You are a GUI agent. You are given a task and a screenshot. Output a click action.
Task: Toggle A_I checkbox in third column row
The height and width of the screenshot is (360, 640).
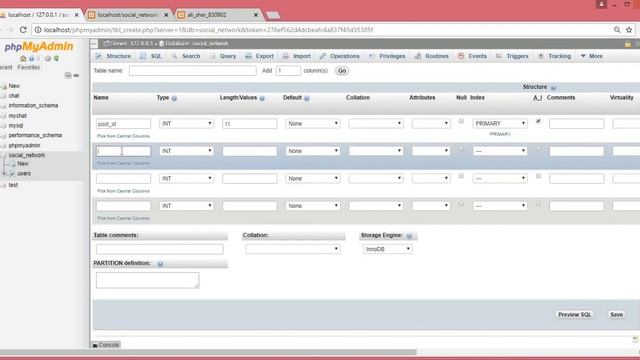(538, 176)
